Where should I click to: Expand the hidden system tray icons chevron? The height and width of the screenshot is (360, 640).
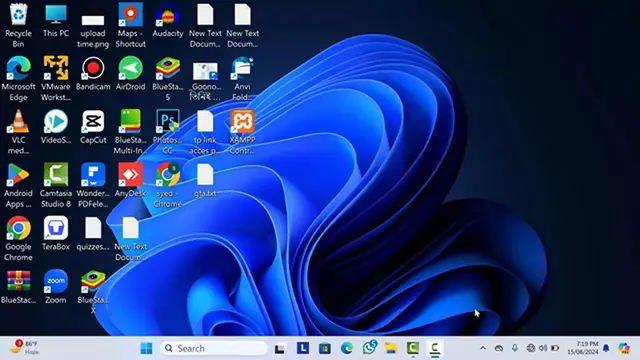[x=483, y=348]
